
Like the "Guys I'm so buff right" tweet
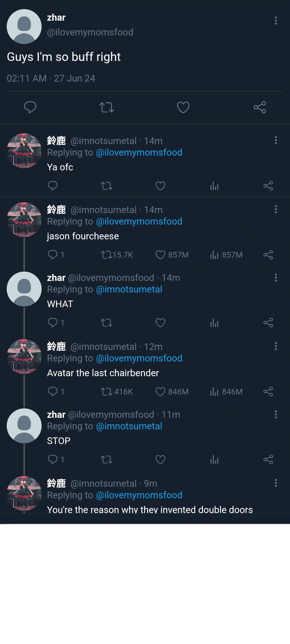183,107
